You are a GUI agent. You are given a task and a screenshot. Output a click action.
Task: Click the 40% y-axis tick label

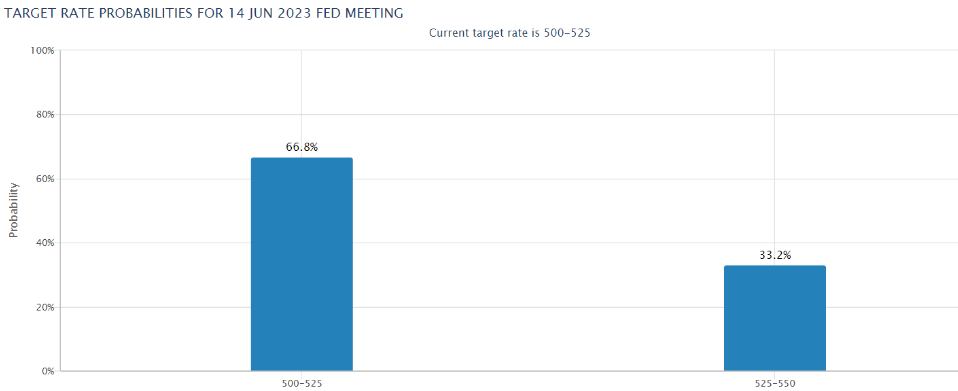pos(44,243)
